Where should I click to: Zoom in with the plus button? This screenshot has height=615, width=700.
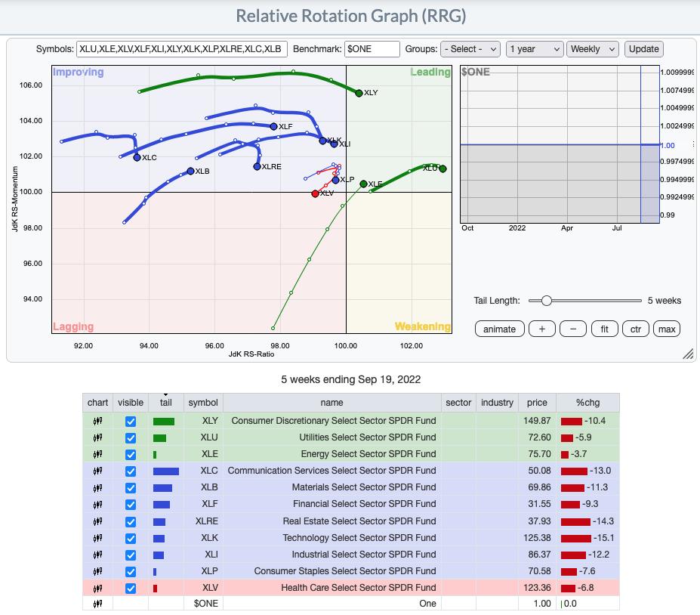click(542, 329)
